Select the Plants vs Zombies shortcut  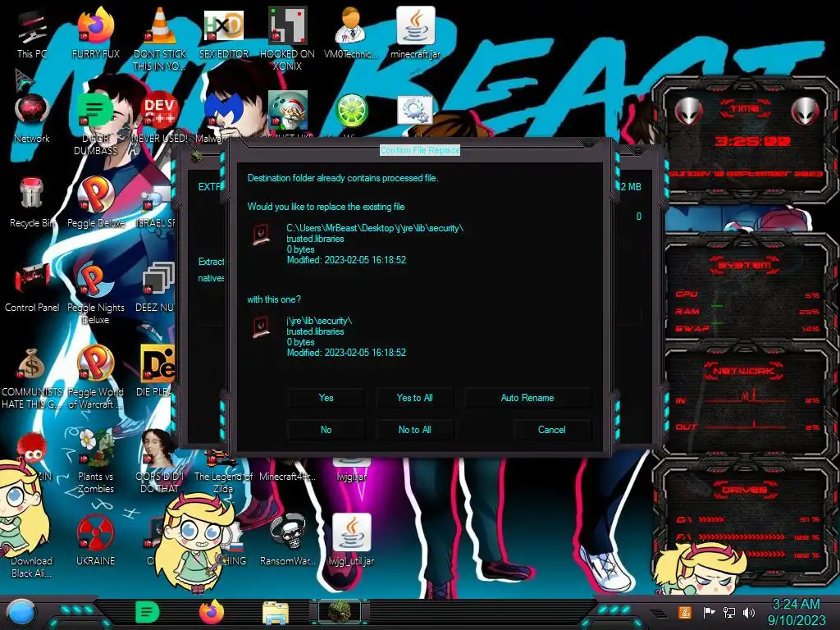tap(96, 462)
